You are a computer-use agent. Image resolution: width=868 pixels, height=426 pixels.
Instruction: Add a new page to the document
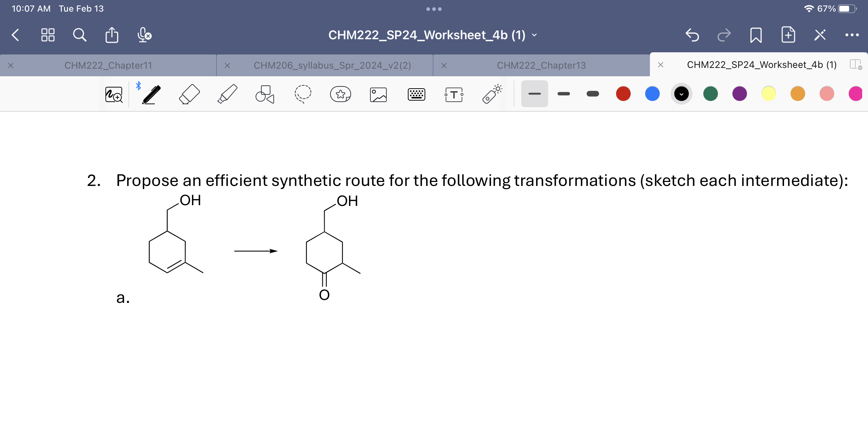point(788,35)
